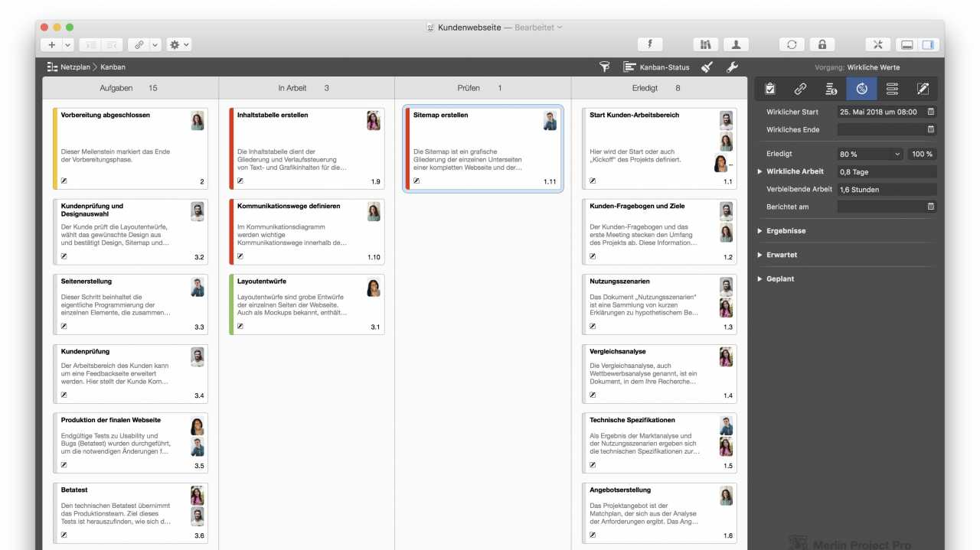
Task: Select the clipboard checkmark inspector tab
Action: click(x=770, y=89)
